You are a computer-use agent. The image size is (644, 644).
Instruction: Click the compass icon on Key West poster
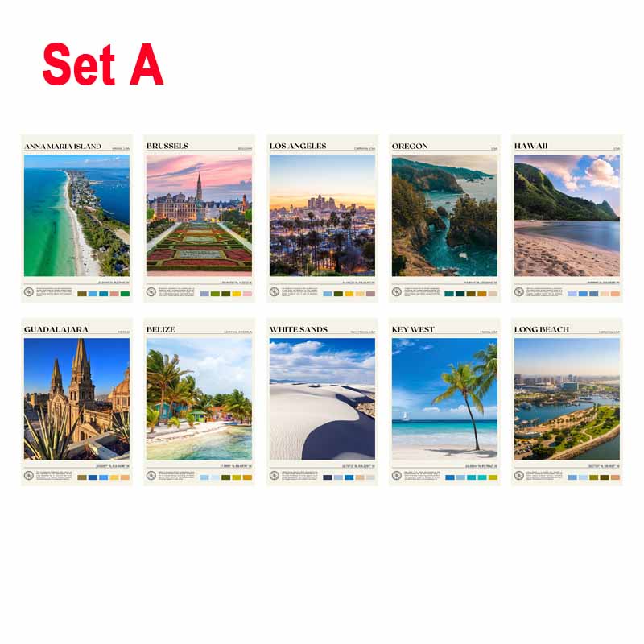click(397, 476)
